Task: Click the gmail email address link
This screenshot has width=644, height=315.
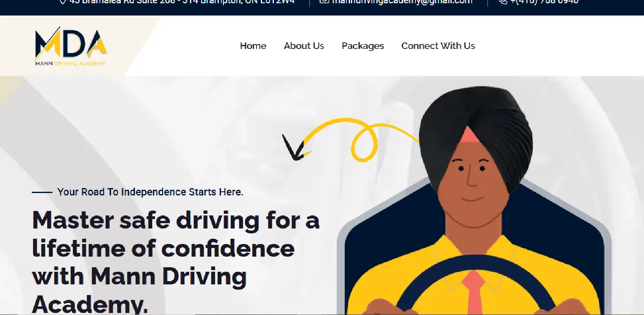Action: coord(402,2)
